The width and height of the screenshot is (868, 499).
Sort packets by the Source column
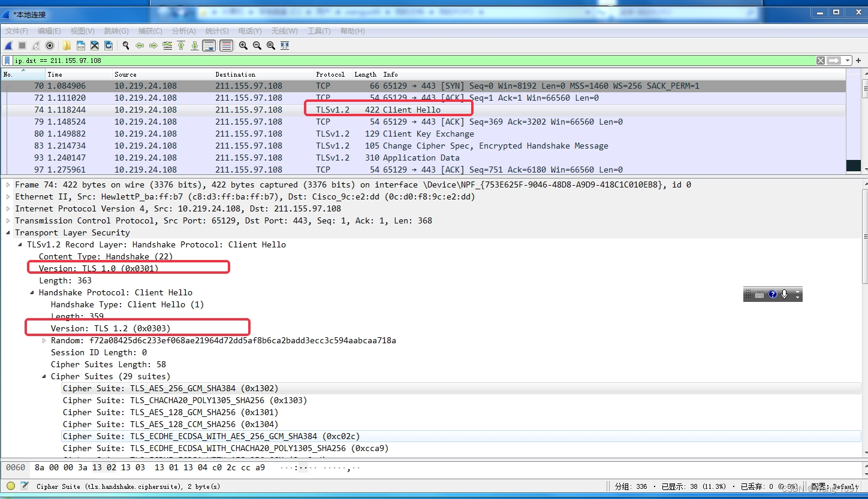[x=162, y=74]
